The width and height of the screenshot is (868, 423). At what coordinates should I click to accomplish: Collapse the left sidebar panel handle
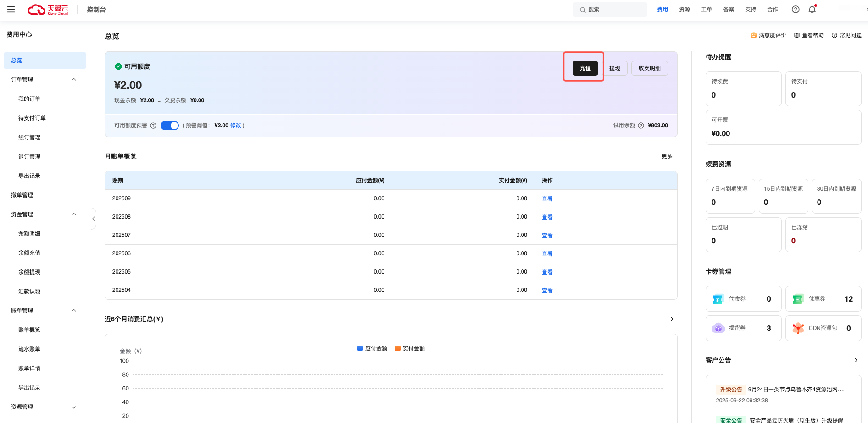tap(93, 219)
